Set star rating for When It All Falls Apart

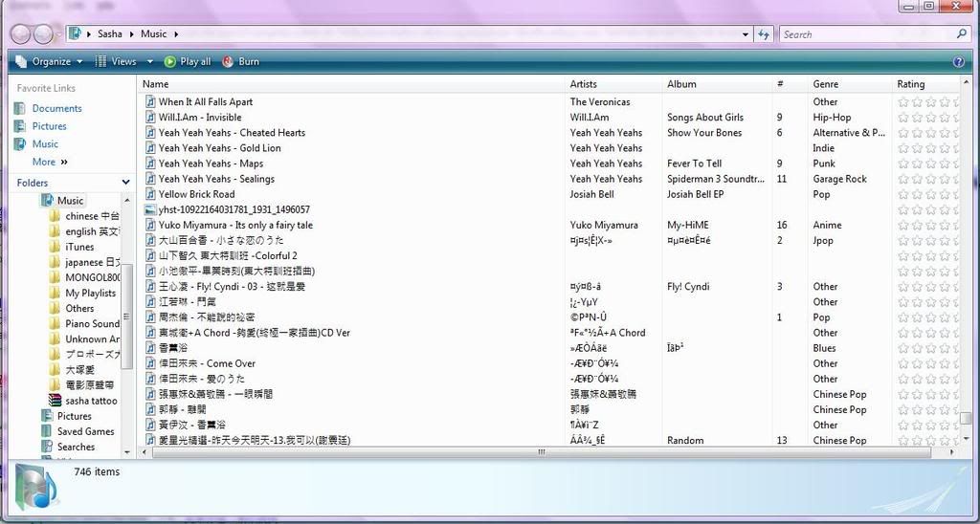click(x=928, y=101)
